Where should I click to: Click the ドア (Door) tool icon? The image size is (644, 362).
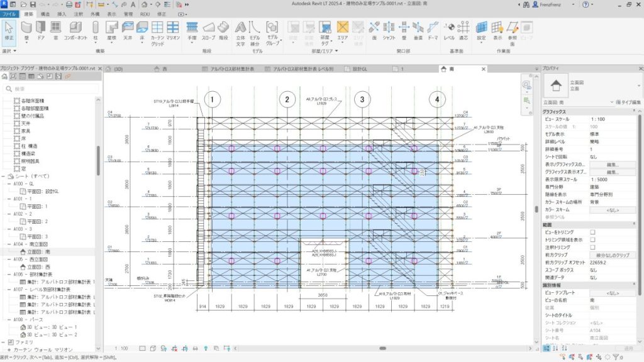click(x=41, y=29)
